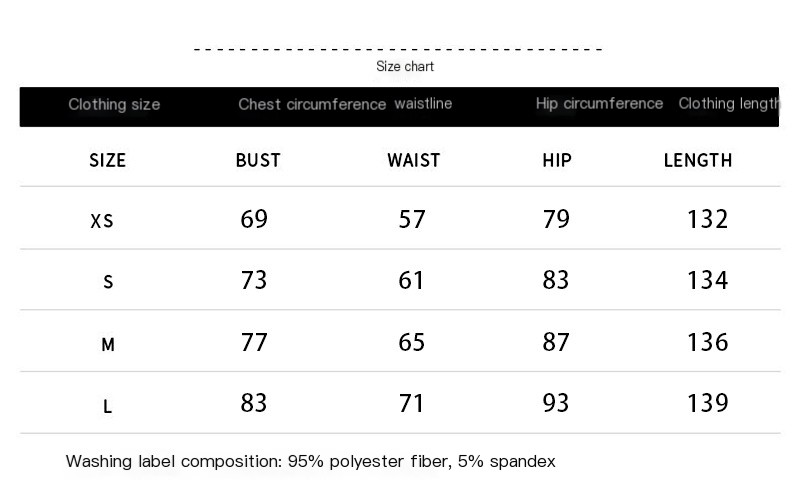The width and height of the screenshot is (800, 500).
Task: Click the "Size chart" title text
Action: [405, 67]
